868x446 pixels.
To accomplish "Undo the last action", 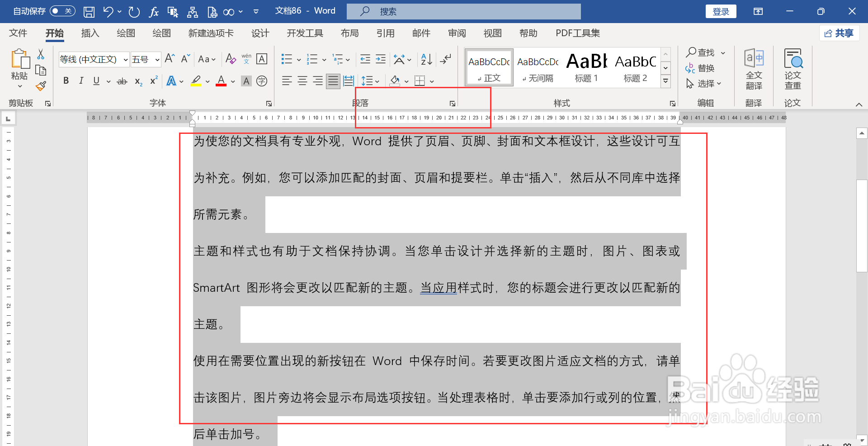I will [x=108, y=12].
